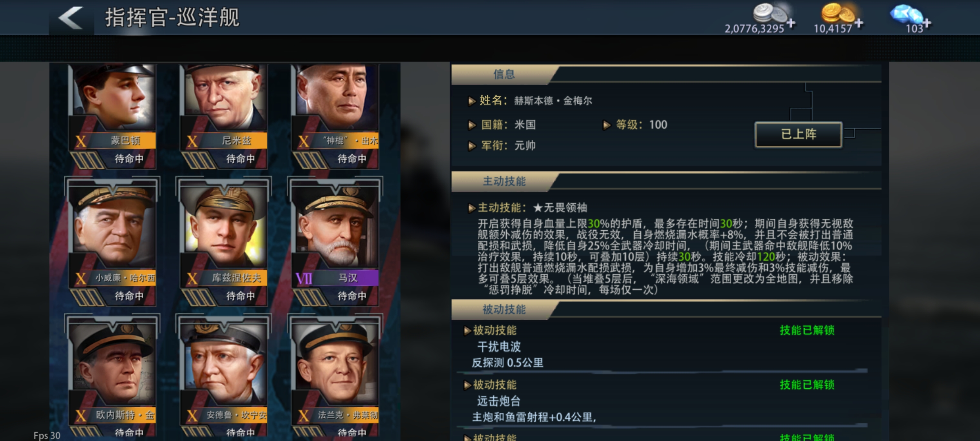The height and width of the screenshot is (441, 980).
Task: Add gold coins with plus icon
Action: click(x=859, y=23)
